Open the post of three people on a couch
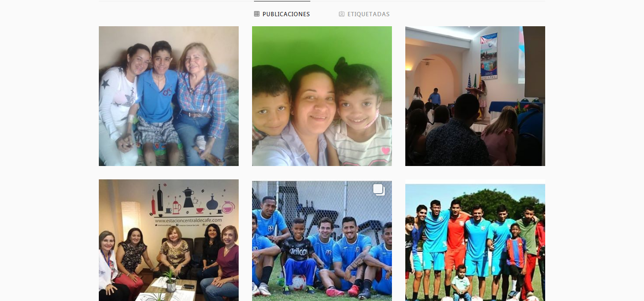This screenshot has height=301, width=644. pos(169,96)
